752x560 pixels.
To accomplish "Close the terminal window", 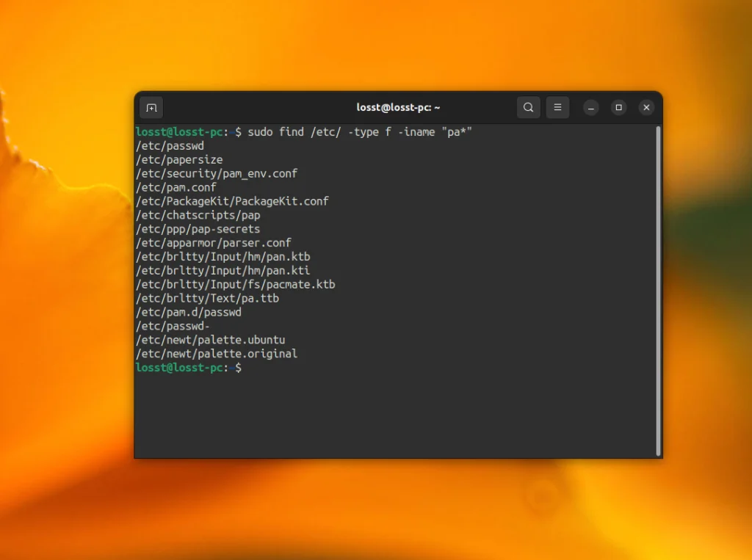I will coord(646,108).
